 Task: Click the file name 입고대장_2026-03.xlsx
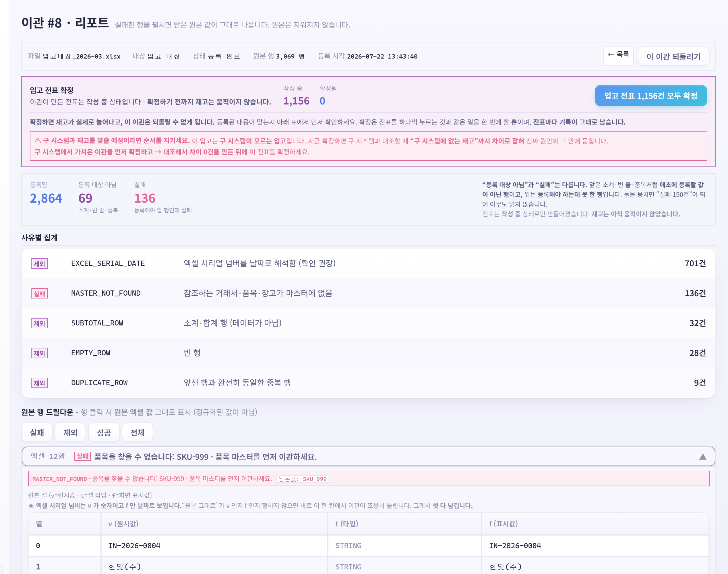(82, 57)
